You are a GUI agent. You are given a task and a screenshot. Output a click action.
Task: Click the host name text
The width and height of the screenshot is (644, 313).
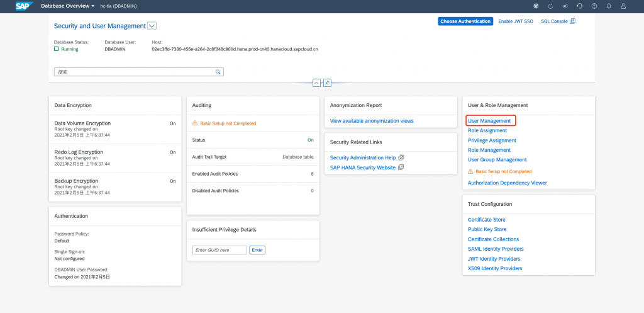pos(235,49)
